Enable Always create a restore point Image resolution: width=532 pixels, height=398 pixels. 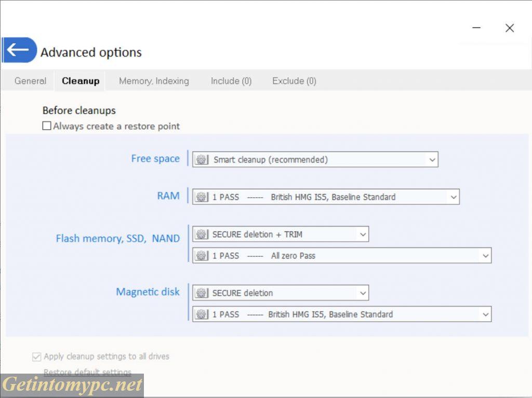pos(47,126)
